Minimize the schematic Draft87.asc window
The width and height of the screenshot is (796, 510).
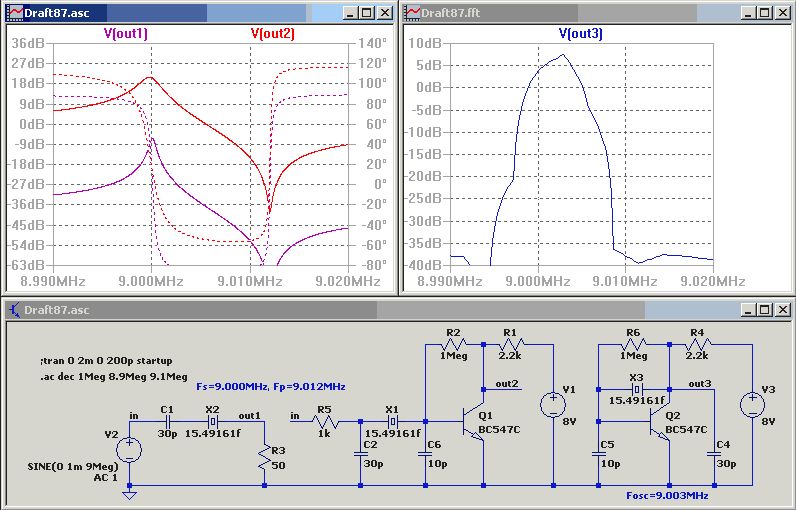click(x=748, y=310)
